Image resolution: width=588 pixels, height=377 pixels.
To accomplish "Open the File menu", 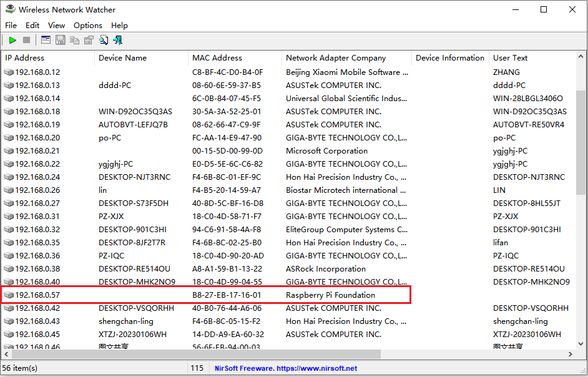I will (11, 26).
